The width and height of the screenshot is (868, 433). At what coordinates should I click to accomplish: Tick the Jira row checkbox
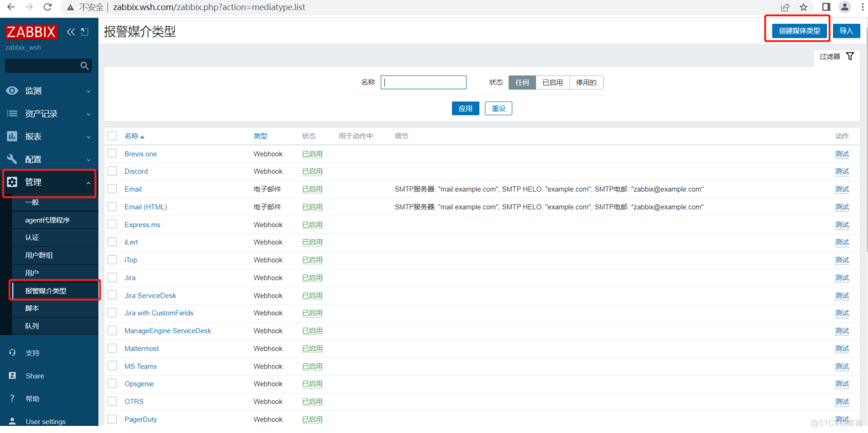112,278
